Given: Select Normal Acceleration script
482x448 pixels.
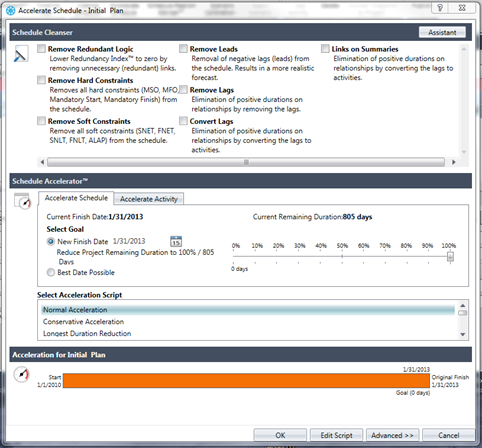Looking at the screenshot, I should (248, 310).
